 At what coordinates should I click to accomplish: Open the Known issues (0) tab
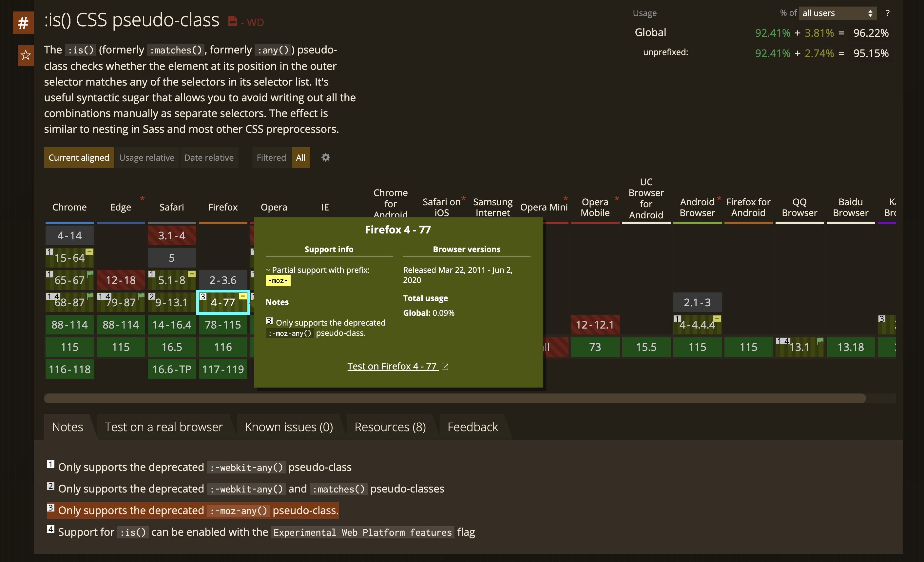[289, 427]
